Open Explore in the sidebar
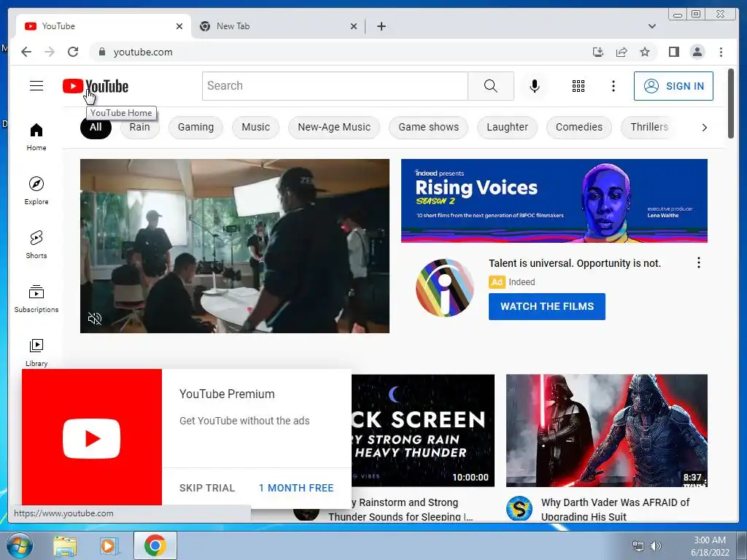Image resolution: width=747 pixels, height=560 pixels. (x=36, y=190)
